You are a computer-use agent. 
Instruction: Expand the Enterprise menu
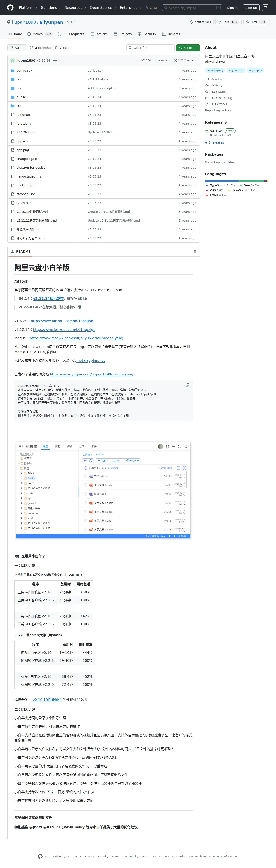pyautogui.click(x=130, y=8)
